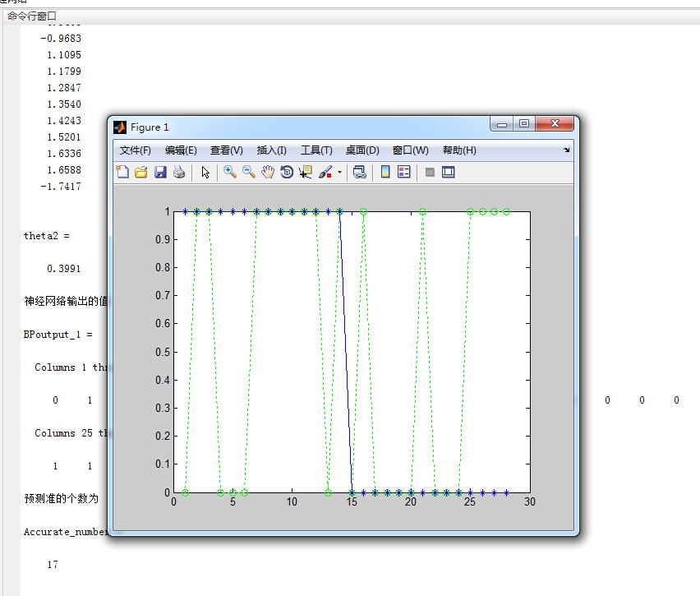Click the value 1.2847 in command window
Image resolution: width=700 pixels, height=596 pixels.
click(x=64, y=88)
